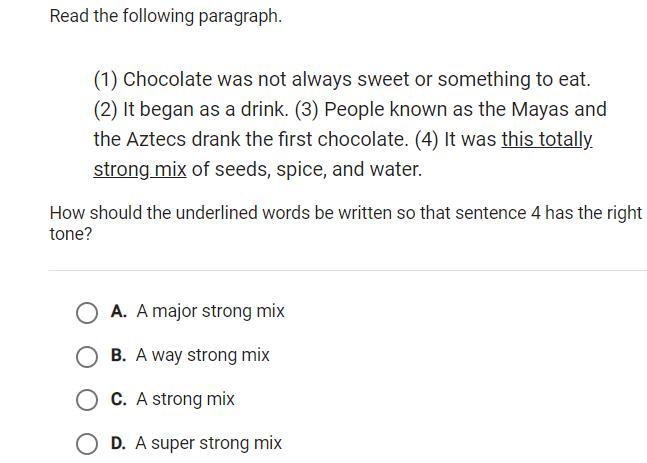Choose the radio button for option C
The height and width of the screenshot is (463, 647).
(87, 400)
